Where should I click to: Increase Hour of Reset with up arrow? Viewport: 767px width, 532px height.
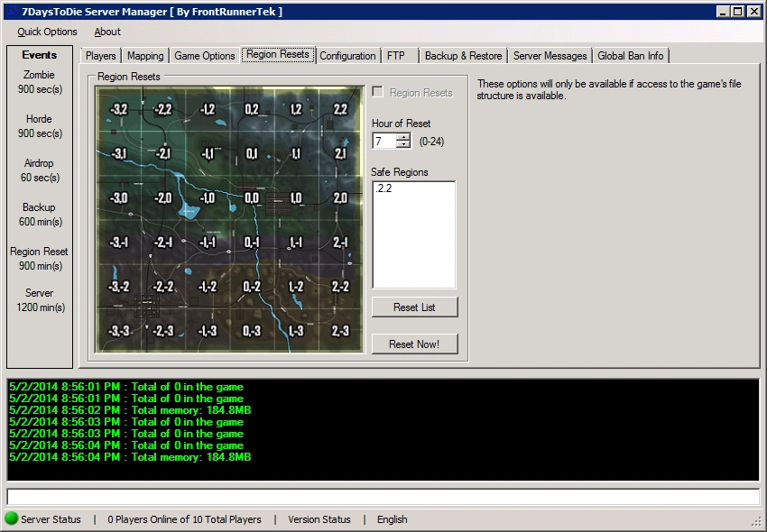pos(403,137)
